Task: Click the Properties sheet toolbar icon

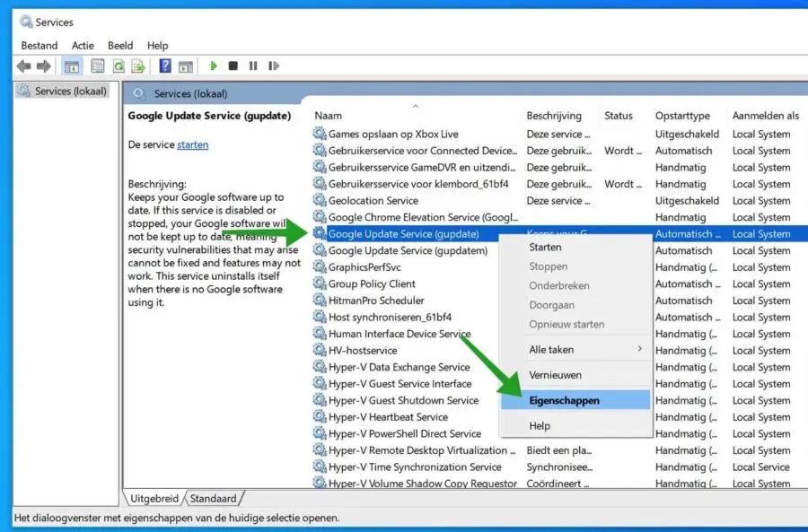Action: click(x=97, y=65)
